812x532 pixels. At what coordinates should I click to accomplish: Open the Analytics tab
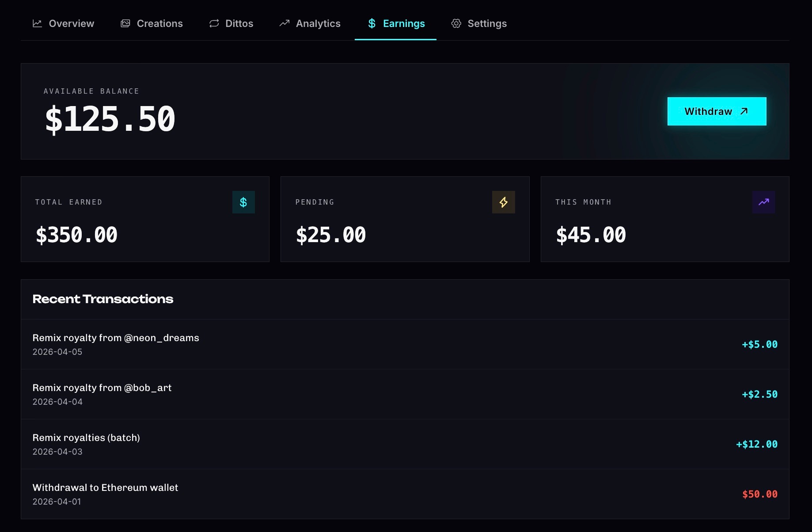tap(310, 23)
